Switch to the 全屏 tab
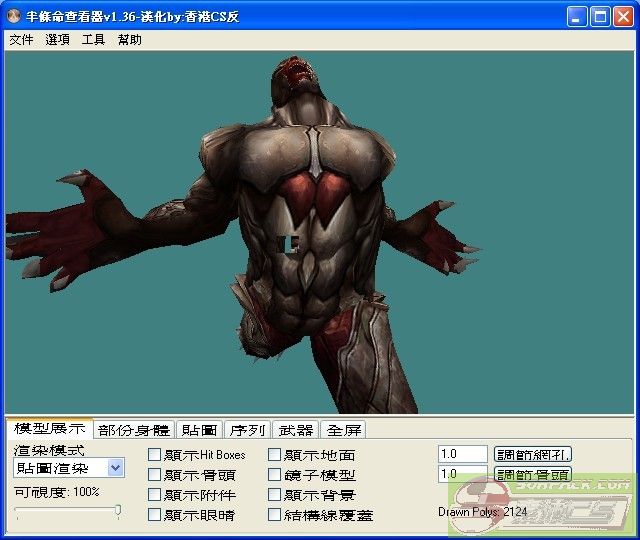This screenshot has height=540, width=640. pyautogui.click(x=344, y=430)
